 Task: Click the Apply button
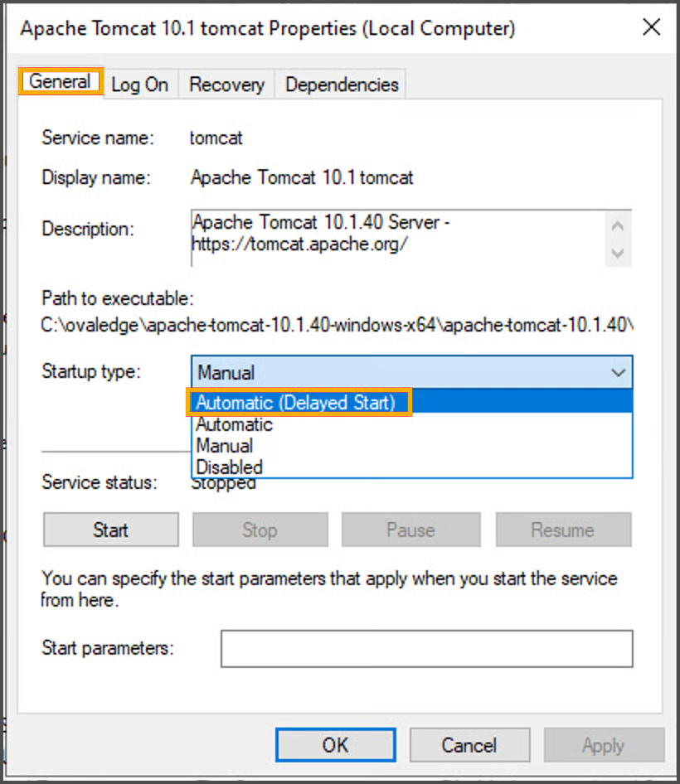(603, 745)
